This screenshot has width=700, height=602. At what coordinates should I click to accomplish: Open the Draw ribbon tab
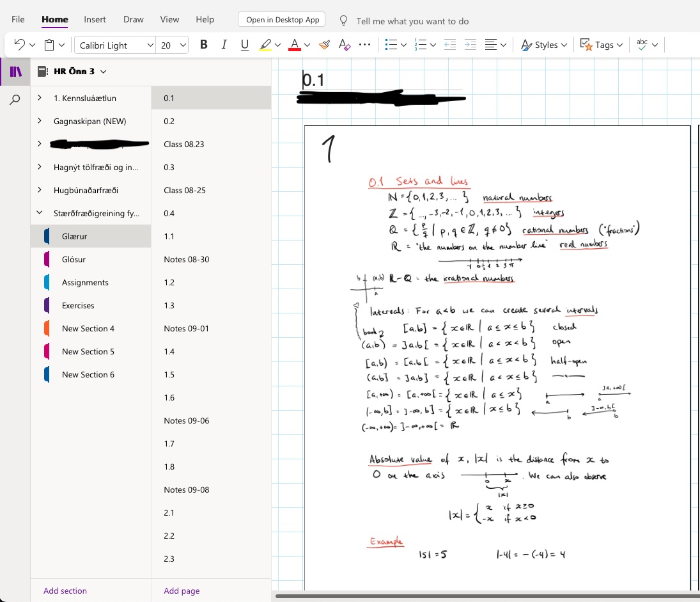(133, 20)
